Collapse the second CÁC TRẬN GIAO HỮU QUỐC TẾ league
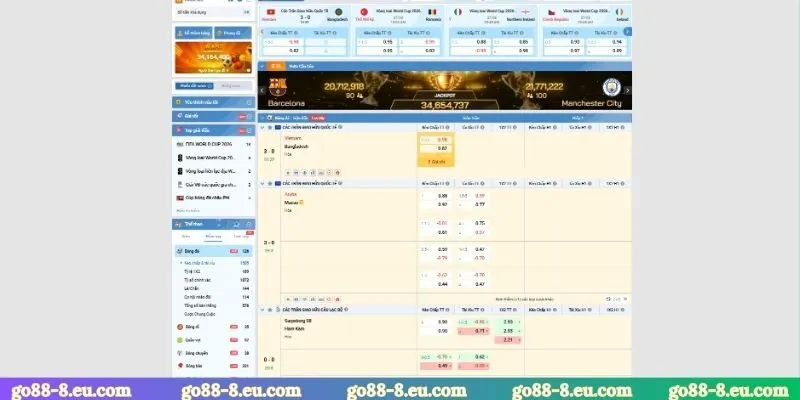800x400 pixels. [262, 183]
